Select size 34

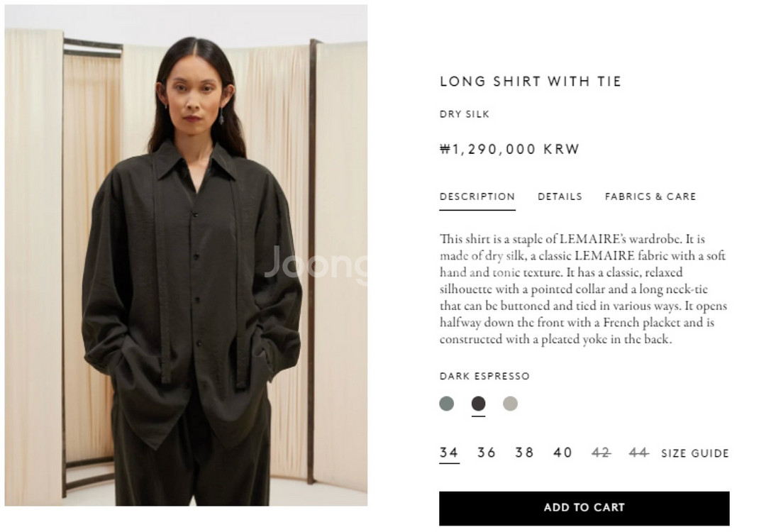click(x=449, y=453)
